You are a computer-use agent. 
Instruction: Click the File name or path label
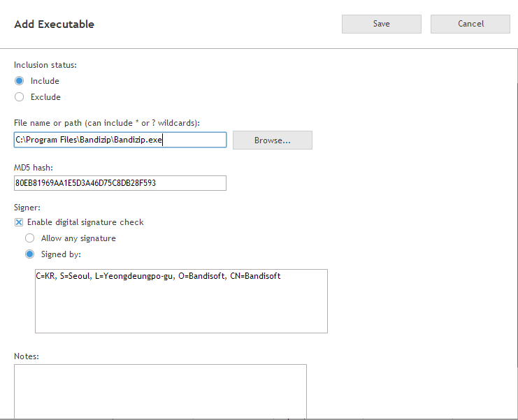pyautogui.click(x=107, y=123)
